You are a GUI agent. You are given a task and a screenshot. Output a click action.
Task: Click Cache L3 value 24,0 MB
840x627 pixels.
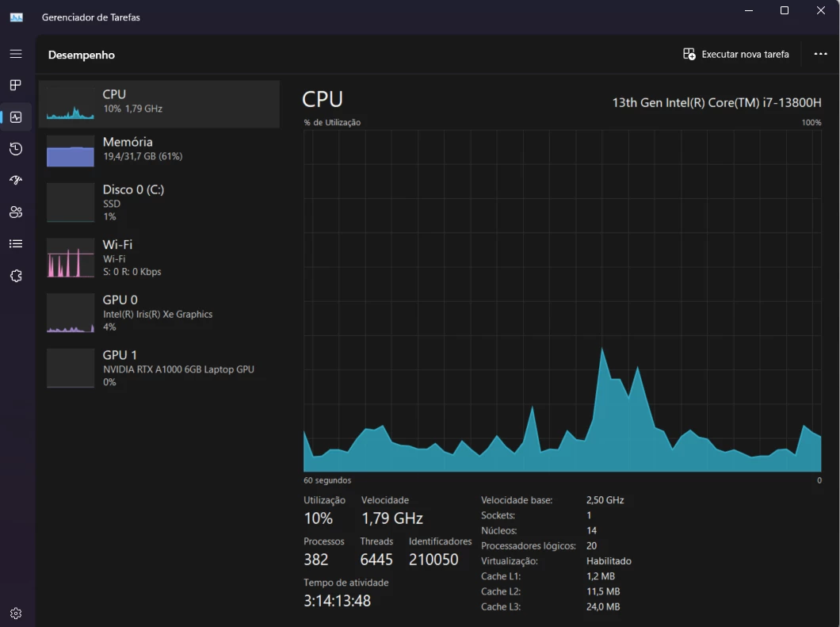[x=603, y=606]
